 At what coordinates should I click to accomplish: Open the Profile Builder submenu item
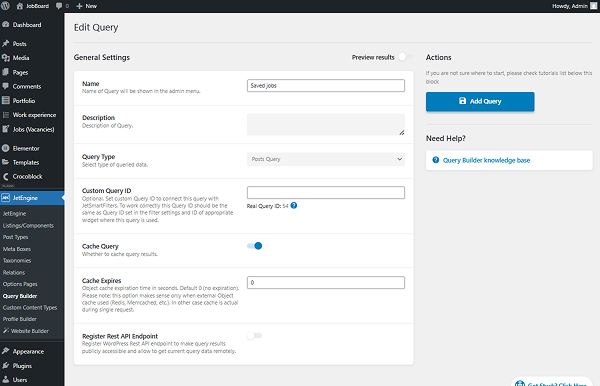(x=20, y=319)
